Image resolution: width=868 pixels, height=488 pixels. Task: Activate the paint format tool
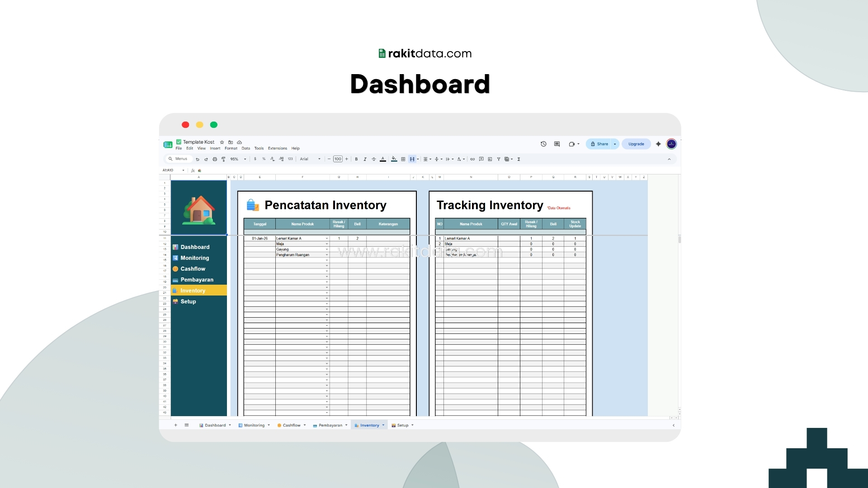click(223, 159)
